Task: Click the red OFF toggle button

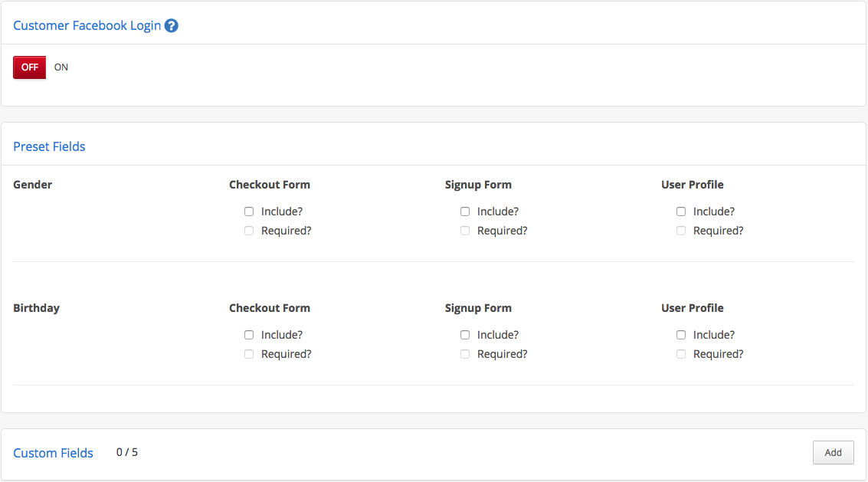Action: pos(30,67)
